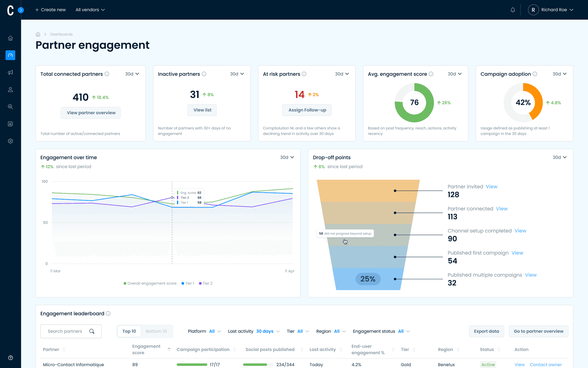Switch to Bottom 10 tab
588x368 pixels.
[x=156, y=331]
